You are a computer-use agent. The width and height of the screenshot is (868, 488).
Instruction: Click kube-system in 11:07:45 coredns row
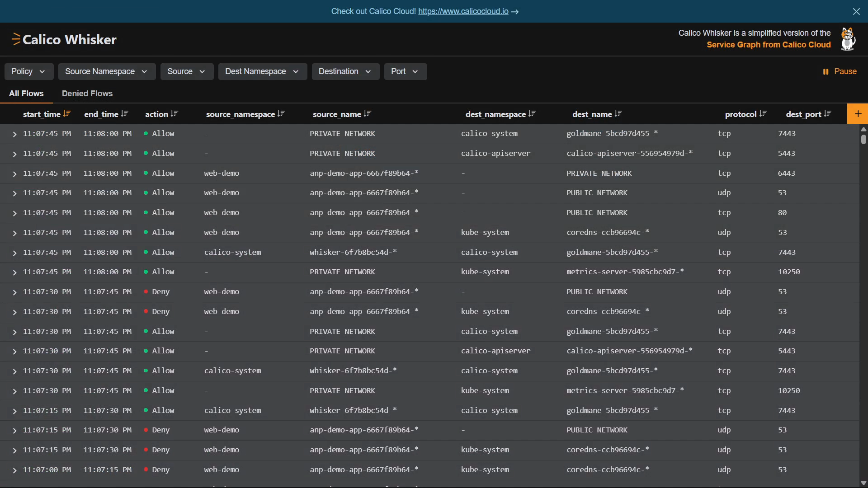point(485,232)
